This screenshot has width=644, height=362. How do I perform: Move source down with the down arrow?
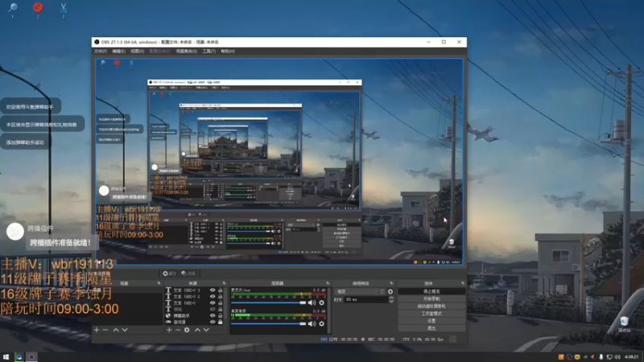click(206, 330)
